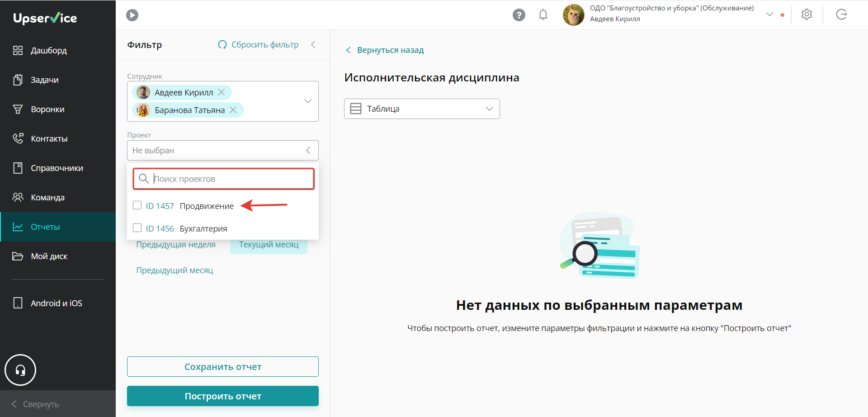Click the Отчеты chart icon
The image size is (868, 417).
click(x=18, y=227)
